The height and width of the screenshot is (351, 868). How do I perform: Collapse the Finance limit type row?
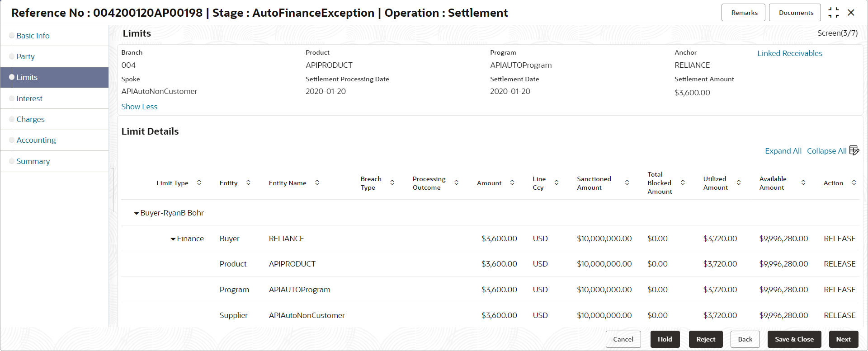point(173,239)
